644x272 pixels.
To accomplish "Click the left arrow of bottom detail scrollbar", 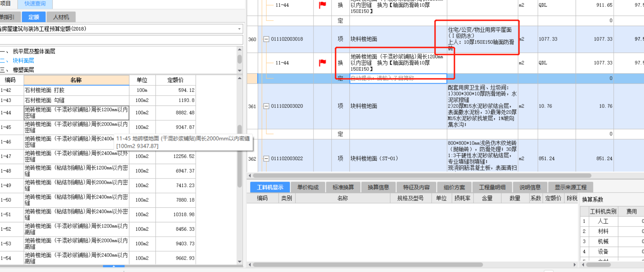I will (250, 264).
